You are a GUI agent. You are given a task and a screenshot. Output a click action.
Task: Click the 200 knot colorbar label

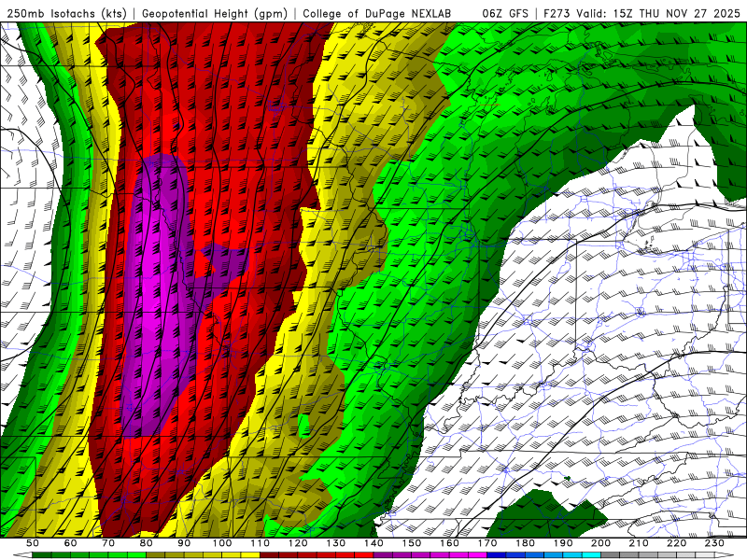click(x=600, y=543)
